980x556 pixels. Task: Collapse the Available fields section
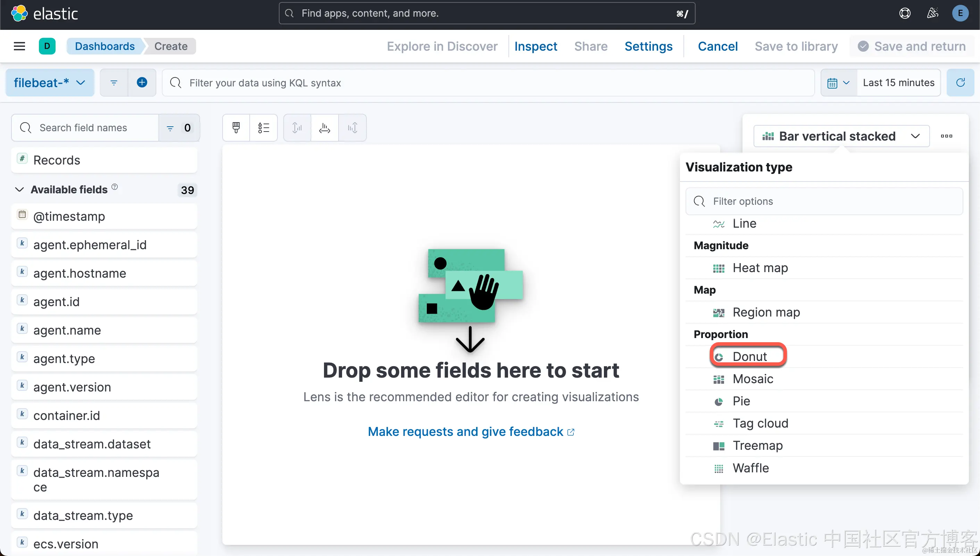click(x=19, y=189)
